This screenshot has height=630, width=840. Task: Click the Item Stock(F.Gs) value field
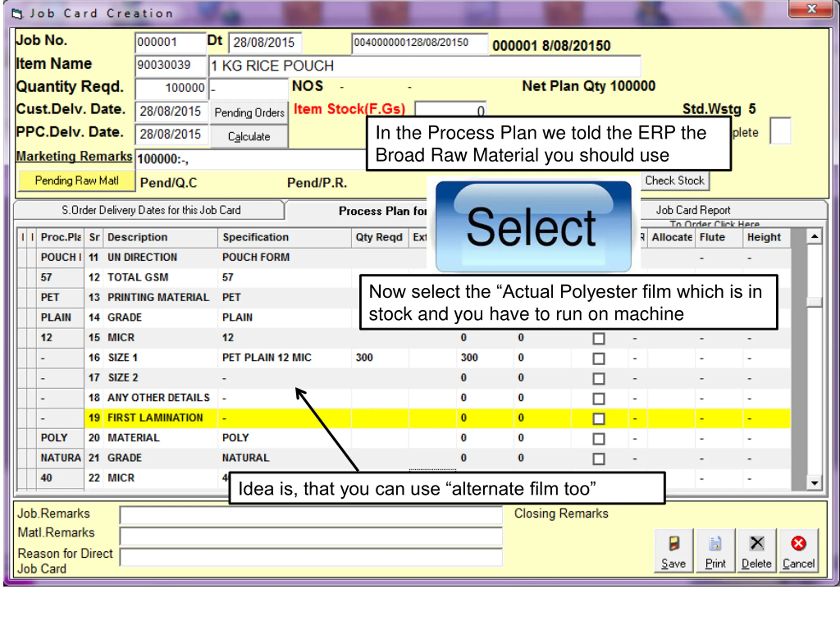pyautogui.click(x=451, y=109)
